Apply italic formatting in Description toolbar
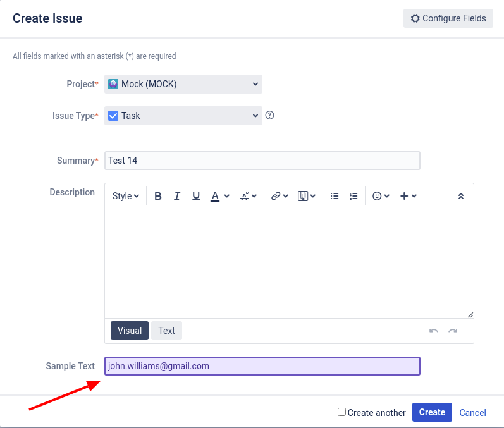The width and height of the screenshot is (504, 428). pos(177,196)
